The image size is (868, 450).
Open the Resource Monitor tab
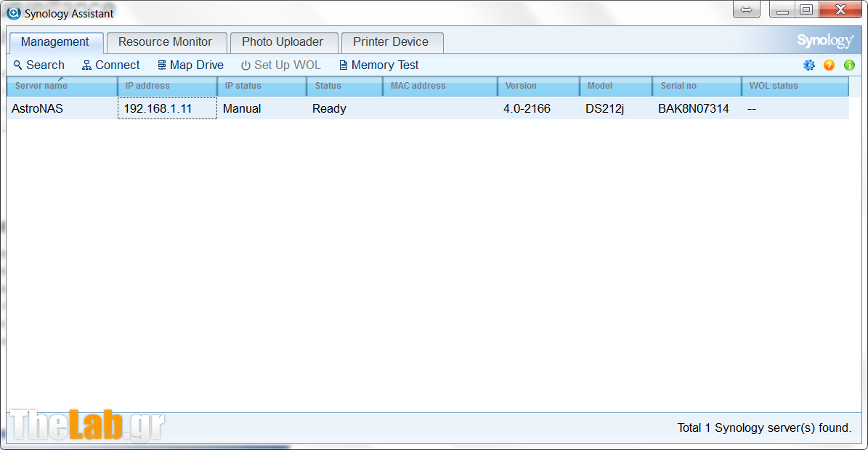pyautogui.click(x=166, y=42)
